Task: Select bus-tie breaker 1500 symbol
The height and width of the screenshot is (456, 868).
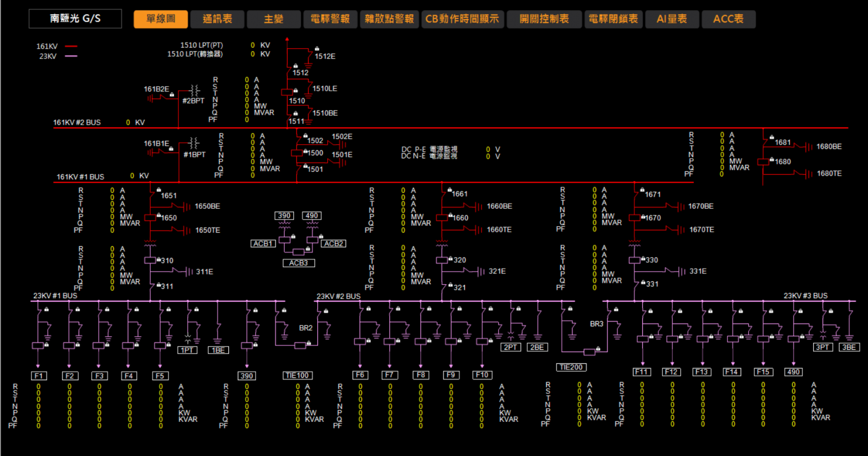Action: [296, 153]
